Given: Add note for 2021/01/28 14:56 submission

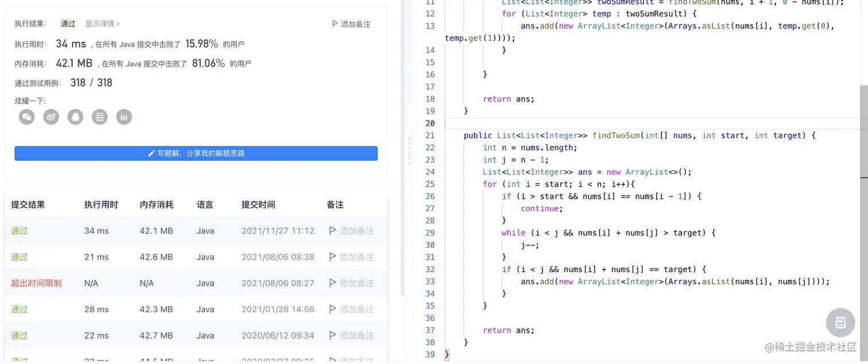Looking at the screenshot, I should pyautogui.click(x=351, y=309).
